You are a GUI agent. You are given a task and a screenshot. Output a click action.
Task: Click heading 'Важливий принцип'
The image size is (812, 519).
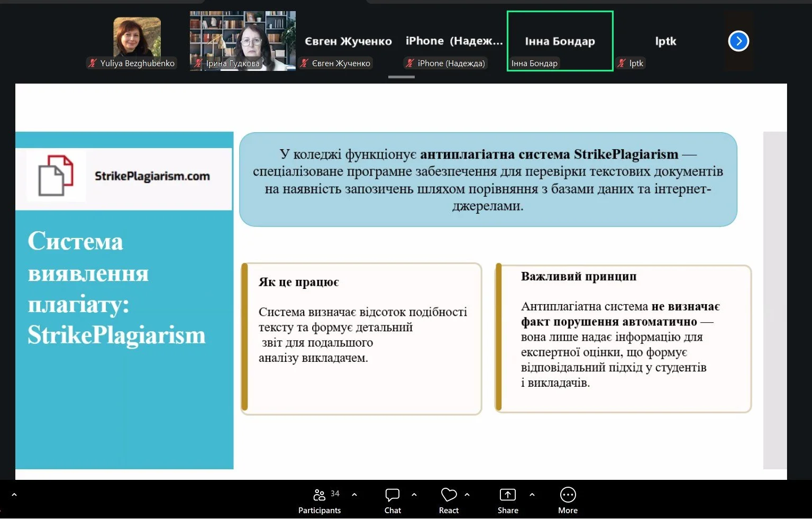tap(579, 276)
